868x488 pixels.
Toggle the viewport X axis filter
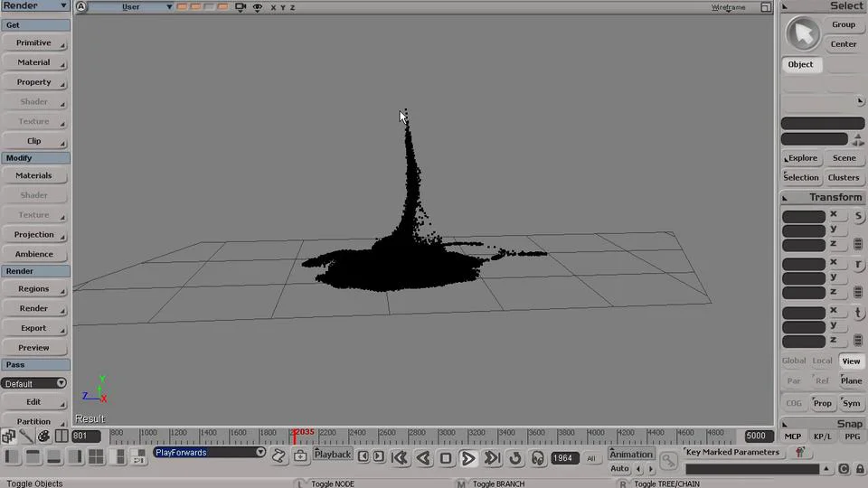coord(273,7)
